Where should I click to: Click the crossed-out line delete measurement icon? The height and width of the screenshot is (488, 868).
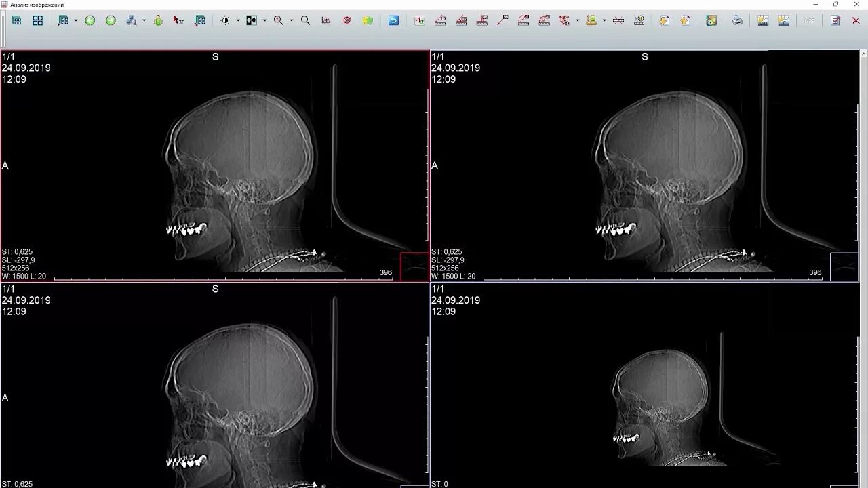point(618,20)
